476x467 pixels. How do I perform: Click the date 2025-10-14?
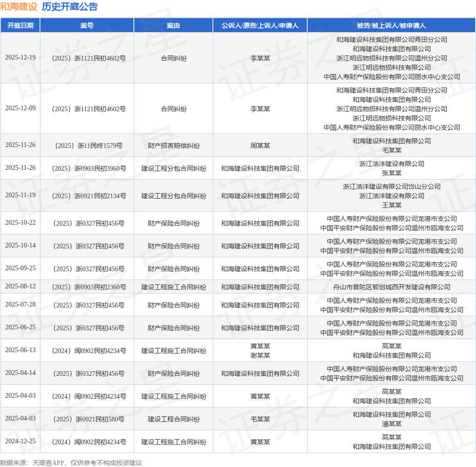pos(20,245)
